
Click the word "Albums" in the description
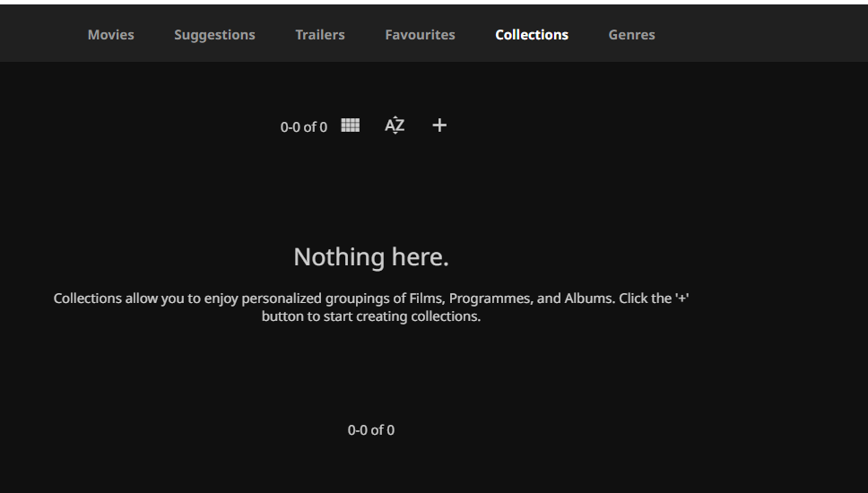[x=587, y=298]
